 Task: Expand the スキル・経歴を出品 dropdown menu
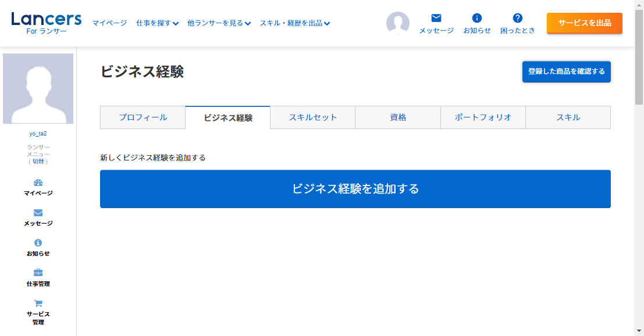(x=295, y=23)
